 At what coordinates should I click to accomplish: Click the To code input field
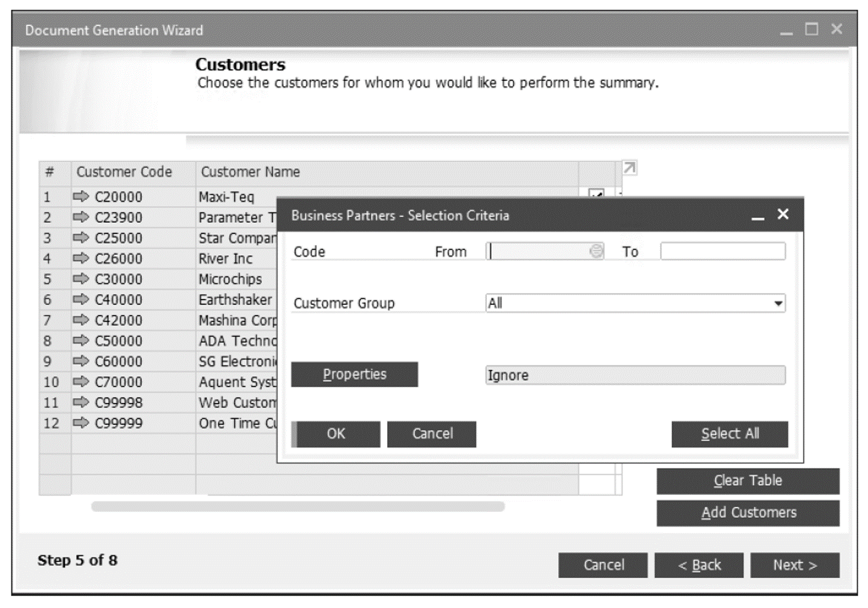coord(722,250)
